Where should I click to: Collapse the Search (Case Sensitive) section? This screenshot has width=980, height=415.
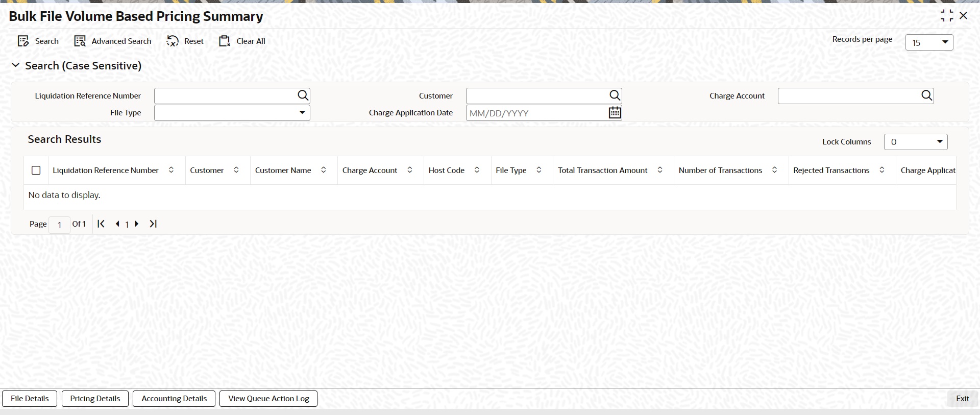pyautogui.click(x=16, y=65)
